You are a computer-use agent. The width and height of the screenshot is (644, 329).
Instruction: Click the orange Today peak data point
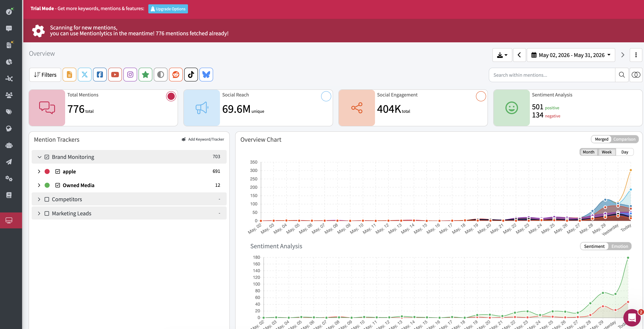[630, 170]
